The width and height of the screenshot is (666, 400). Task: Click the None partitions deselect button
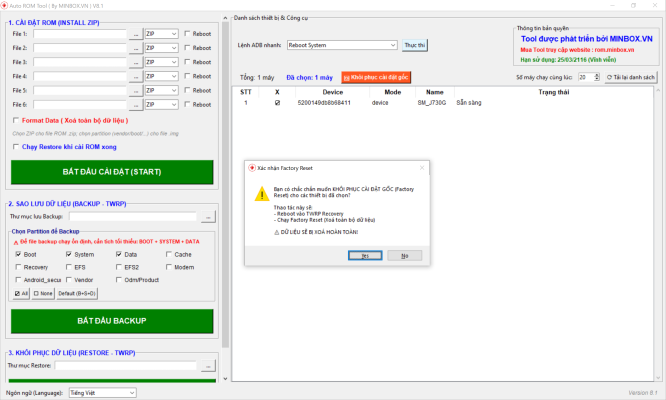[x=42, y=293]
